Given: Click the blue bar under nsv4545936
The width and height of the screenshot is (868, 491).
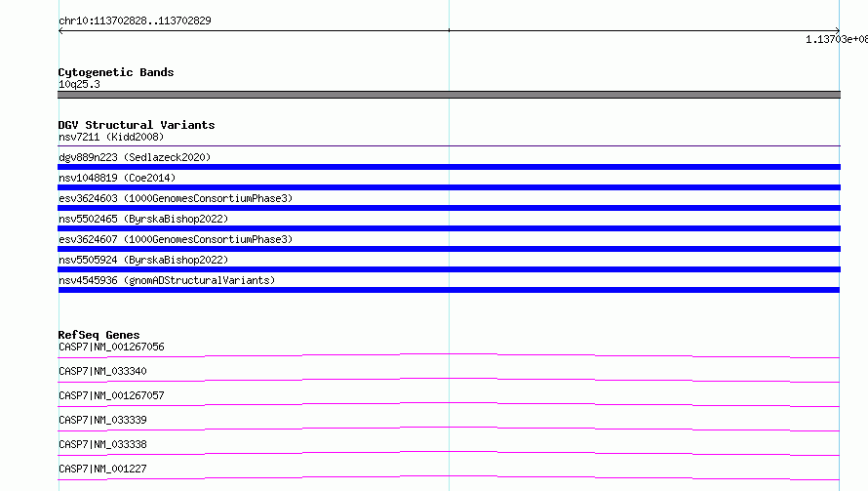Looking at the screenshot, I should [x=449, y=290].
